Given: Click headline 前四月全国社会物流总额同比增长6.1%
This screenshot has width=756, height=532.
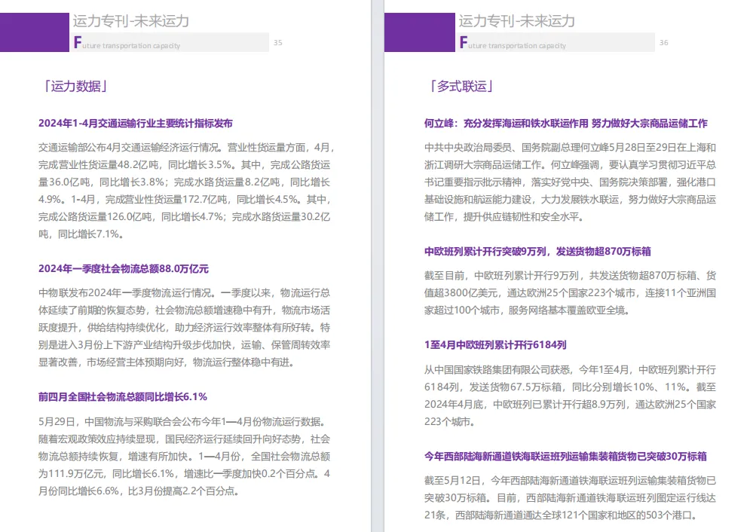Looking at the screenshot, I should (x=122, y=397).
